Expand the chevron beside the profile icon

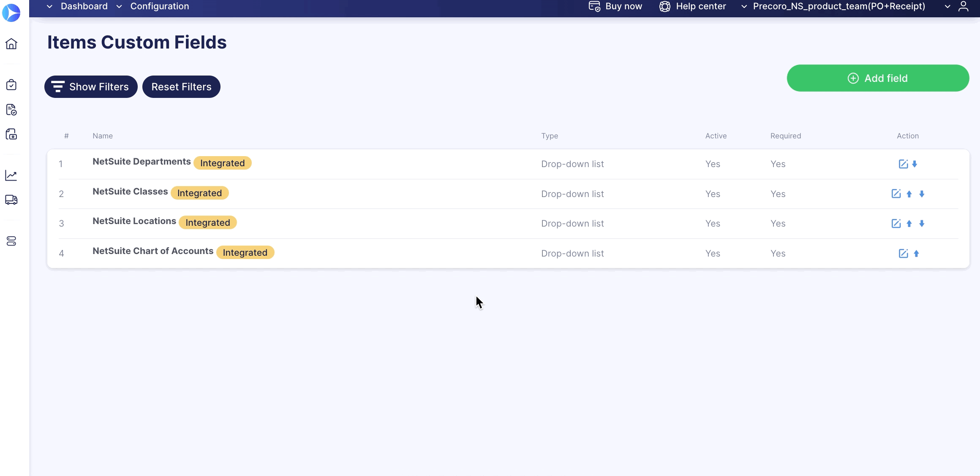pyautogui.click(x=947, y=6)
